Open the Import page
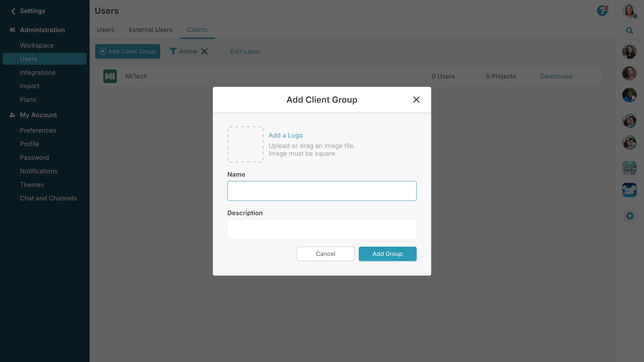 click(x=30, y=86)
